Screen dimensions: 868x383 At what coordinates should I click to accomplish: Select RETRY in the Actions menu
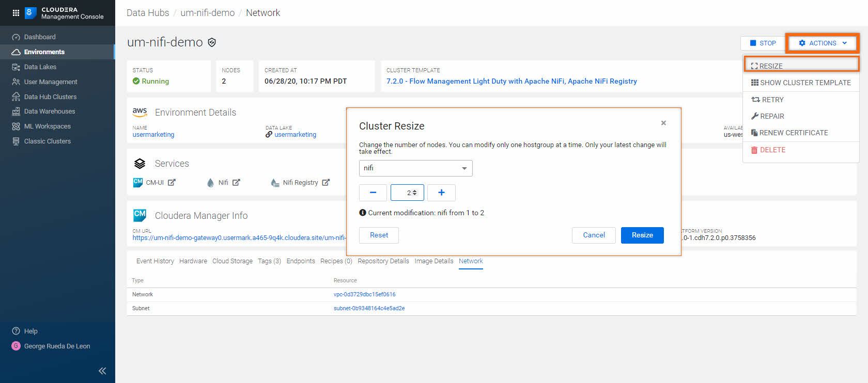801,100
